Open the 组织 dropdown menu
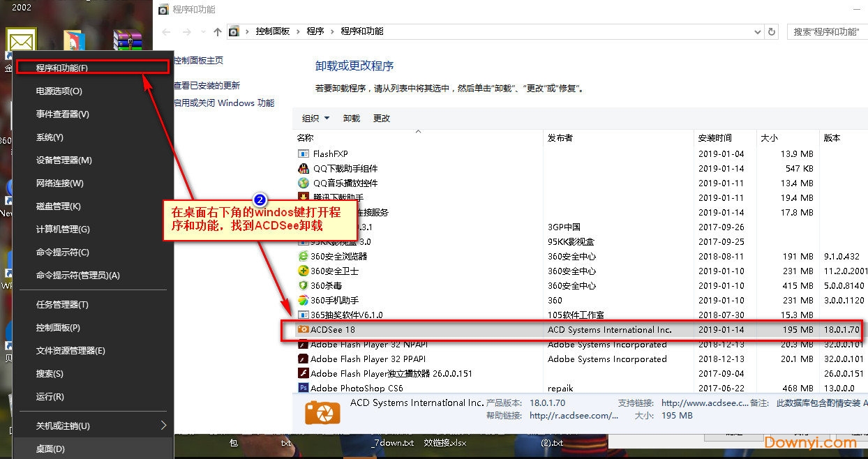Screen dimensions: 868x459 tap(315, 119)
